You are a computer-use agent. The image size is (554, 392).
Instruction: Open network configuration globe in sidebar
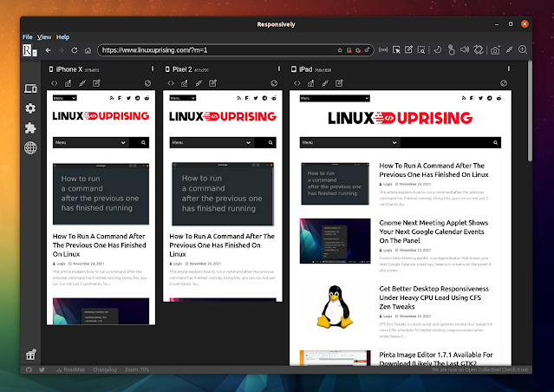click(x=30, y=147)
